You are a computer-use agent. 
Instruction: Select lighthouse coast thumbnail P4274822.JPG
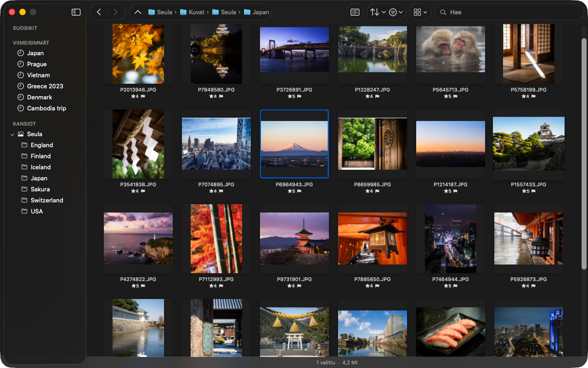(x=138, y=239)
